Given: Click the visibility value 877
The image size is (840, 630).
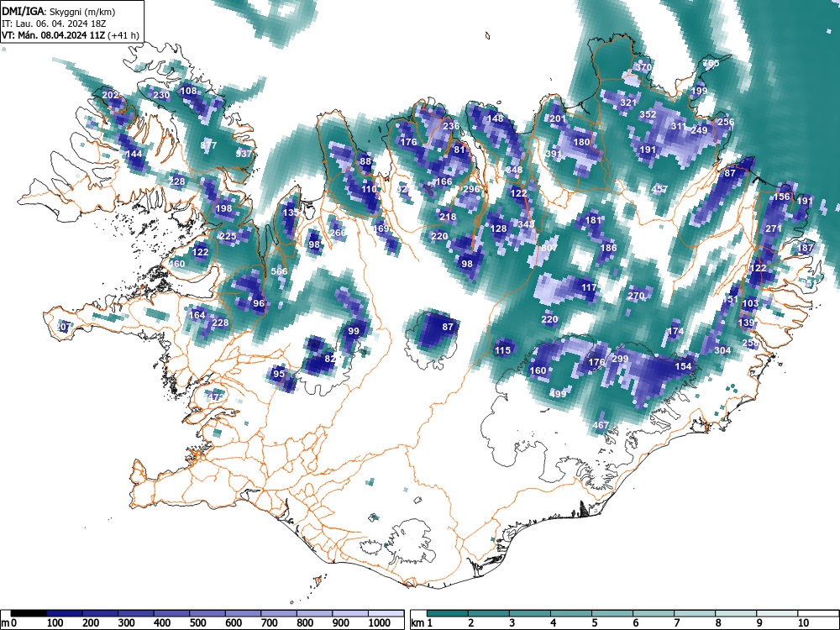Looking at the screenshot, I should click(x=208, y=145).
